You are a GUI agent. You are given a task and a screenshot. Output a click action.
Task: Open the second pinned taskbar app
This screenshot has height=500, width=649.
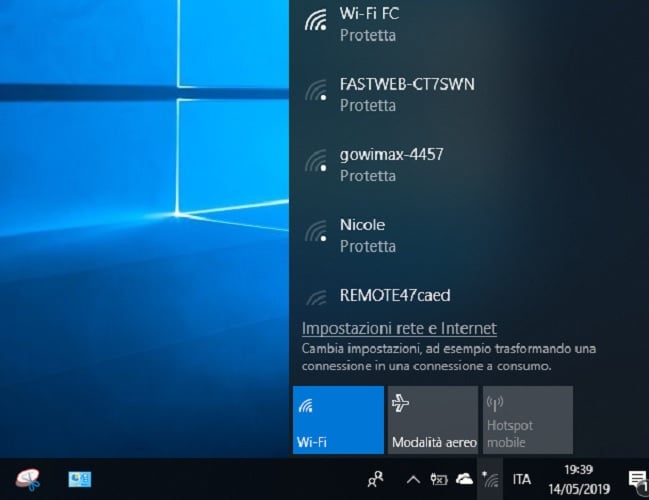[80, 479]
